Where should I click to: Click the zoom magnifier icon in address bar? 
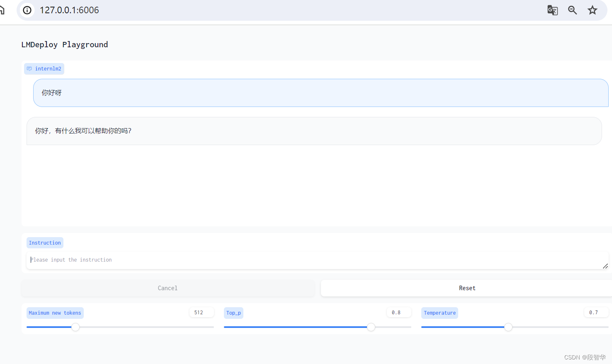click(573, 10)
